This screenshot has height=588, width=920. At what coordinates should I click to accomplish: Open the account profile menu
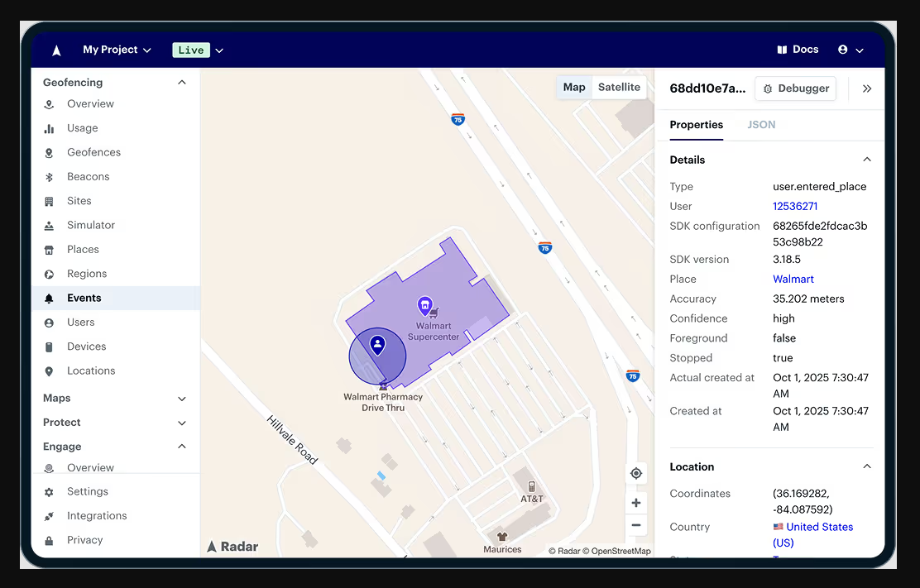click(851, 50)
